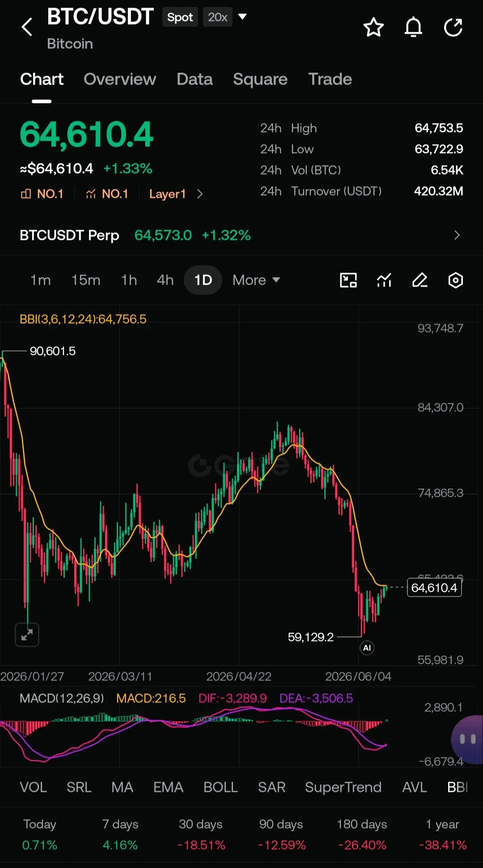Tap 180 days -26.40% performance
This screenshot has width=483, height=868.
tap(362, 834)
